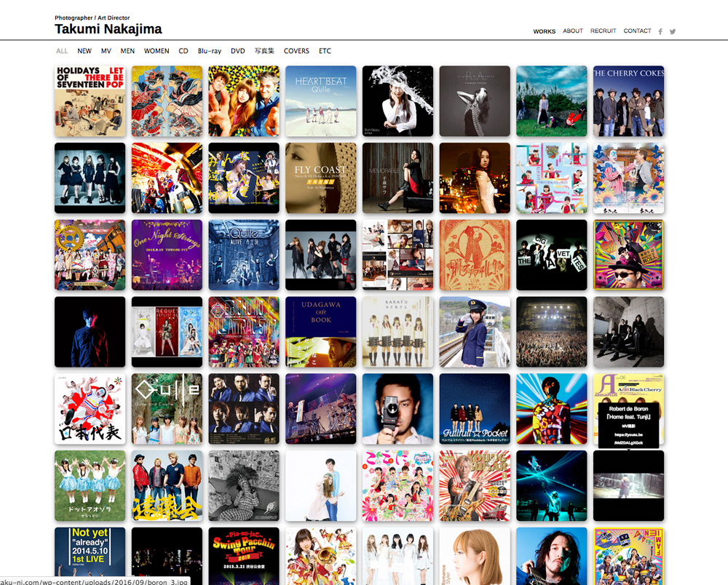Open UDAGAWA cafe BOOK thumbnail
This screenshot has width=728, height=585.
pyautogui.click(x=321, y=333)
